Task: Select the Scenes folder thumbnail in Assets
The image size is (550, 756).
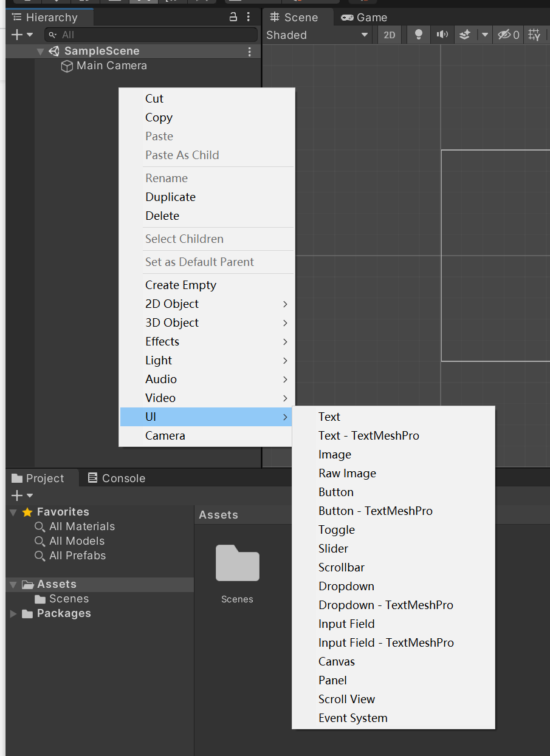Action: pyautogui.click(x=237, y=564)
